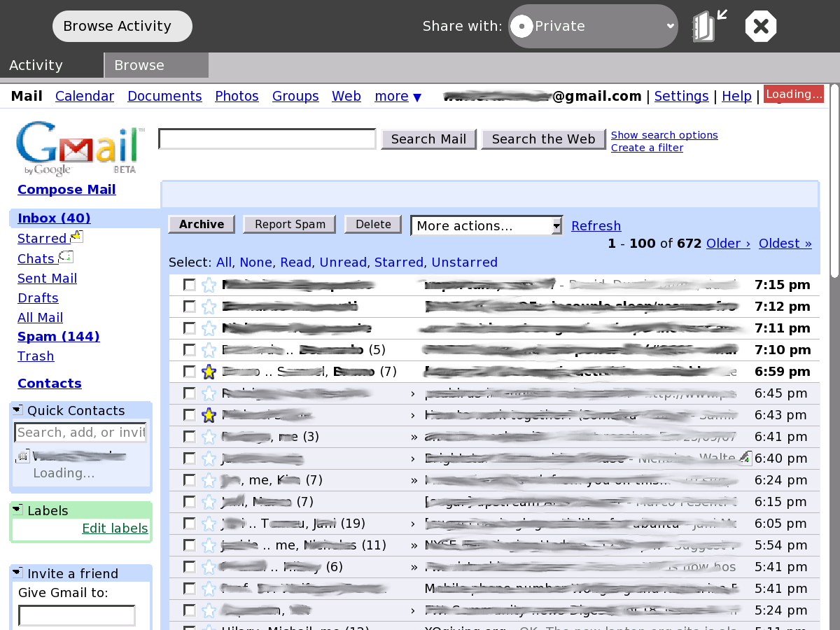Open the Spam (144) folder
This screenshot has height=630, width=840.
[58, 337]
